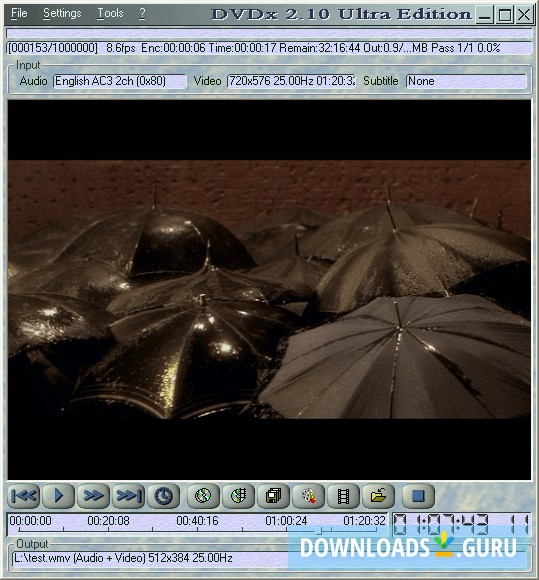Close the DVDx window
539x580 pixels.
[x=525, y=15]
